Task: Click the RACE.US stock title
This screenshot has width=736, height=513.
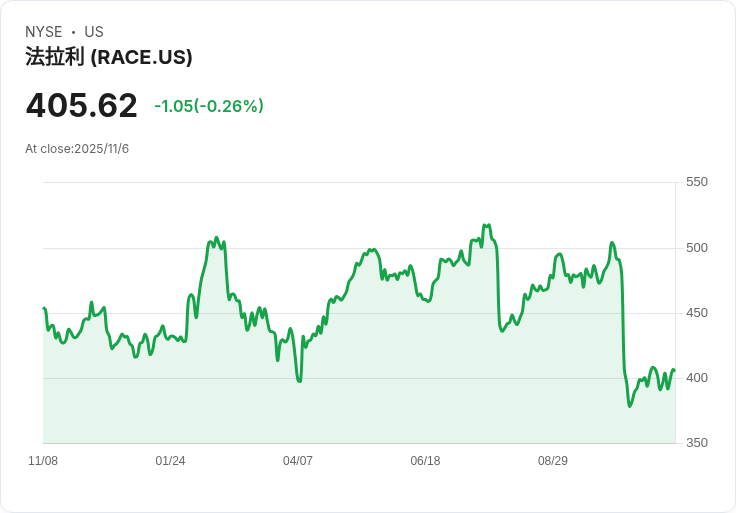Action: 108,57
